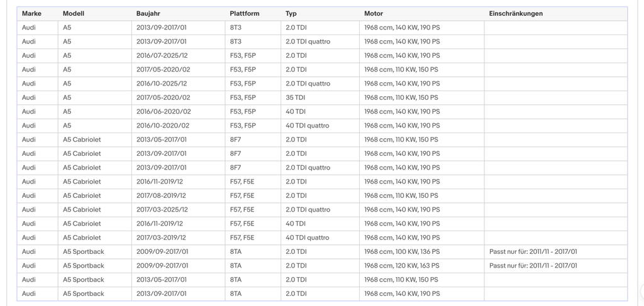Screen dimensions: 644x306
Task: Click the Motor column header
Action: point(422,14)
